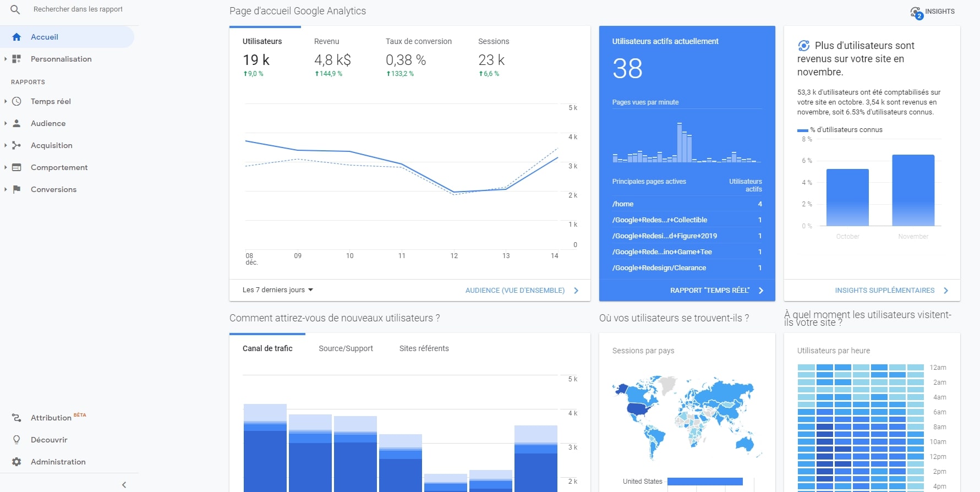The height and width of the screenshot is (492, 980).
Task: Click the tallest pages-per-minute bar
Action: [x=680, y=143]
